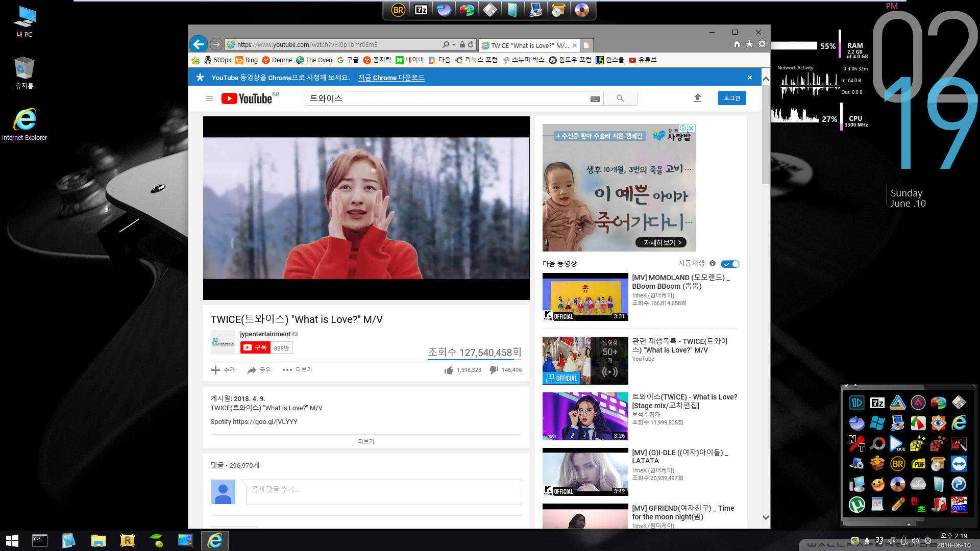Open the 네이버 bookmark
This screenshot has height=551, width=980.
tap(410, 60)
